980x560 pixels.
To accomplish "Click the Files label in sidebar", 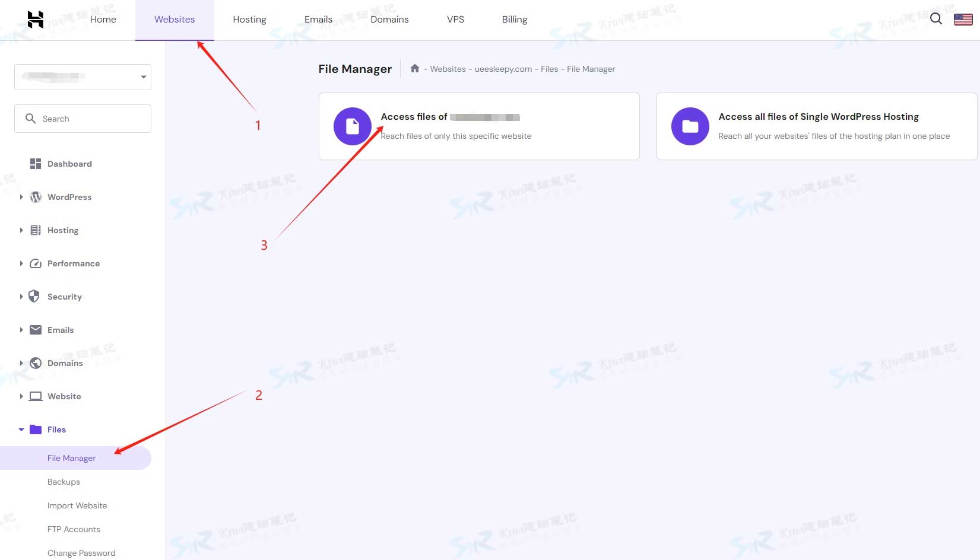I will 56,429.
